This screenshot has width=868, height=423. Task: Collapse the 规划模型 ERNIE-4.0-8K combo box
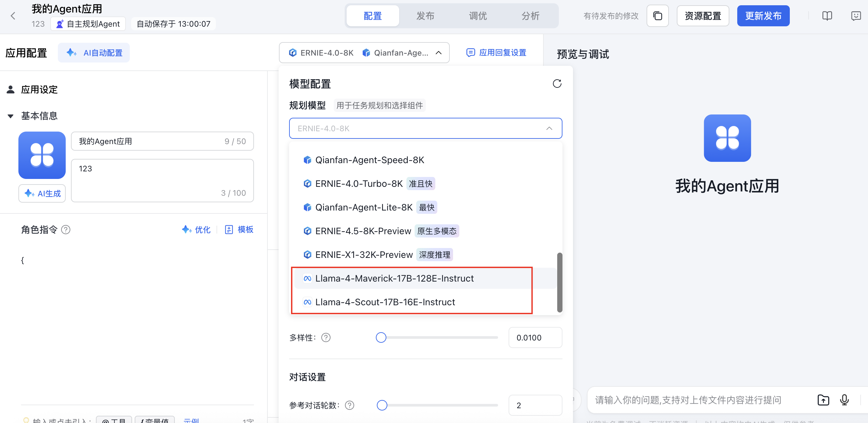[x=425, y=128]
